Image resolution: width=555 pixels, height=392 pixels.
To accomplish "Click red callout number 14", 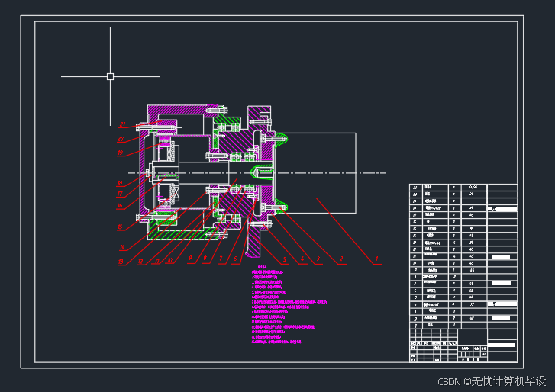I will (122, 247).
